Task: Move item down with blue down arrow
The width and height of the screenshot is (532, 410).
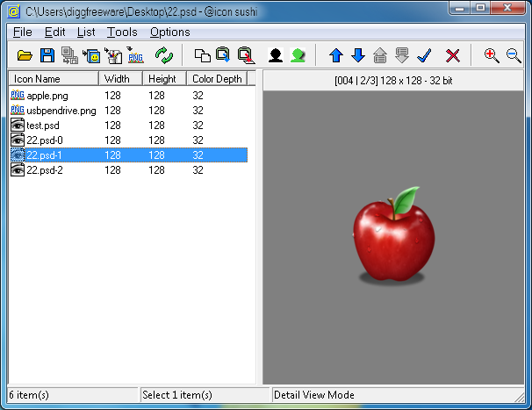Action: click(358, 55)
